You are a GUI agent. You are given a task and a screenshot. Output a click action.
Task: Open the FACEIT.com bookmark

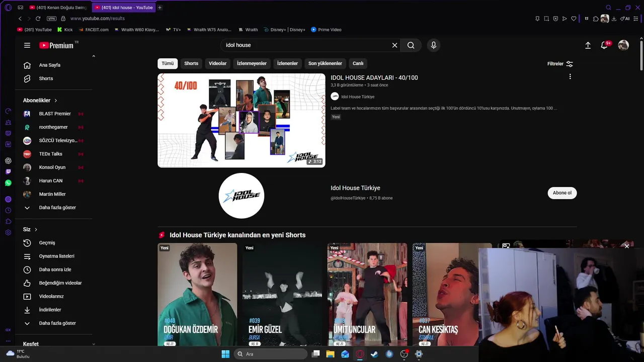pyautogui.click(x=93, y=30)
